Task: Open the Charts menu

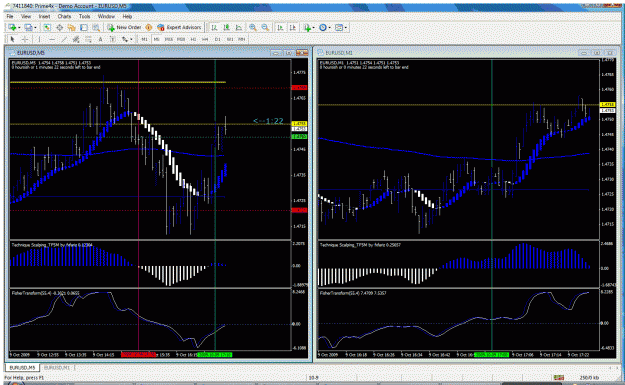Action: click(x=64, y=16)
